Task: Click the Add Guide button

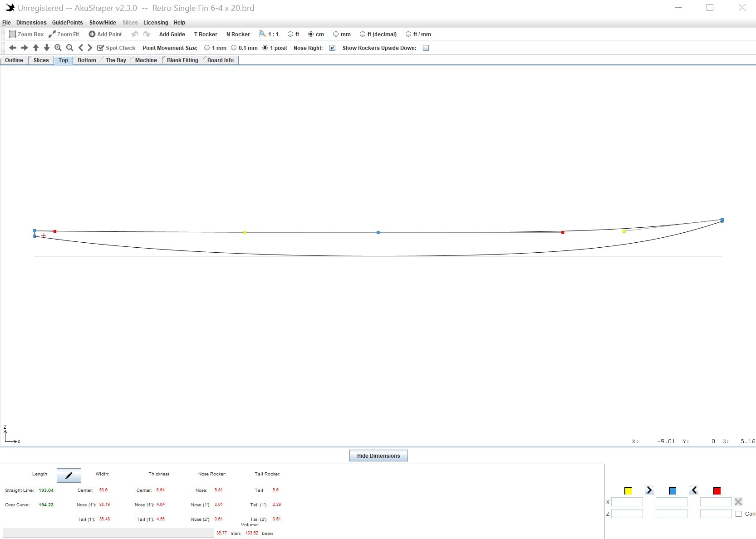Action: point(172,34)
